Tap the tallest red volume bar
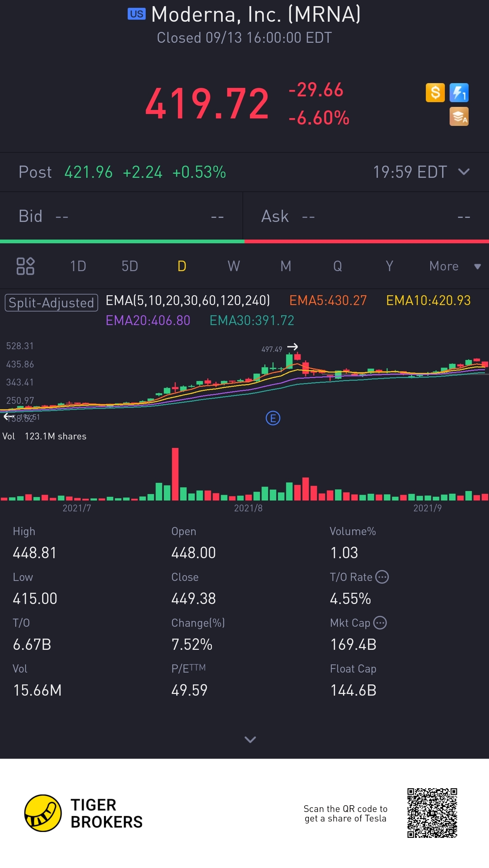 [x=175, y=474]
